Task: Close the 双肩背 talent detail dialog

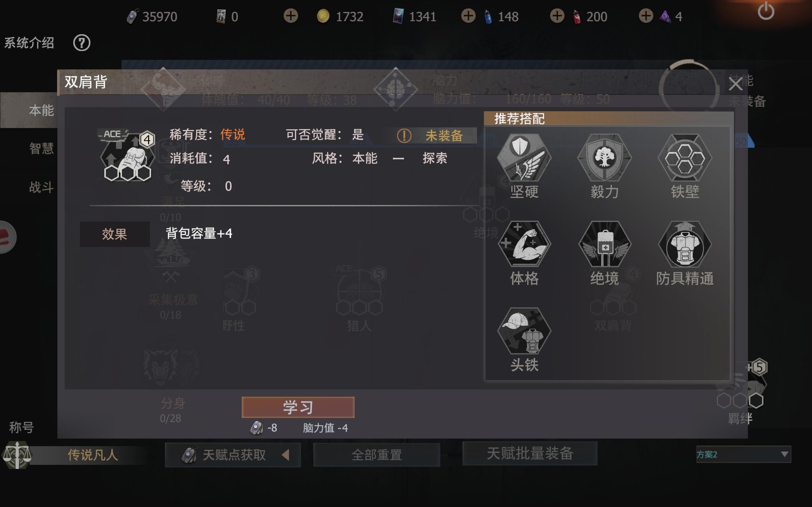Action: click(735, 84)
